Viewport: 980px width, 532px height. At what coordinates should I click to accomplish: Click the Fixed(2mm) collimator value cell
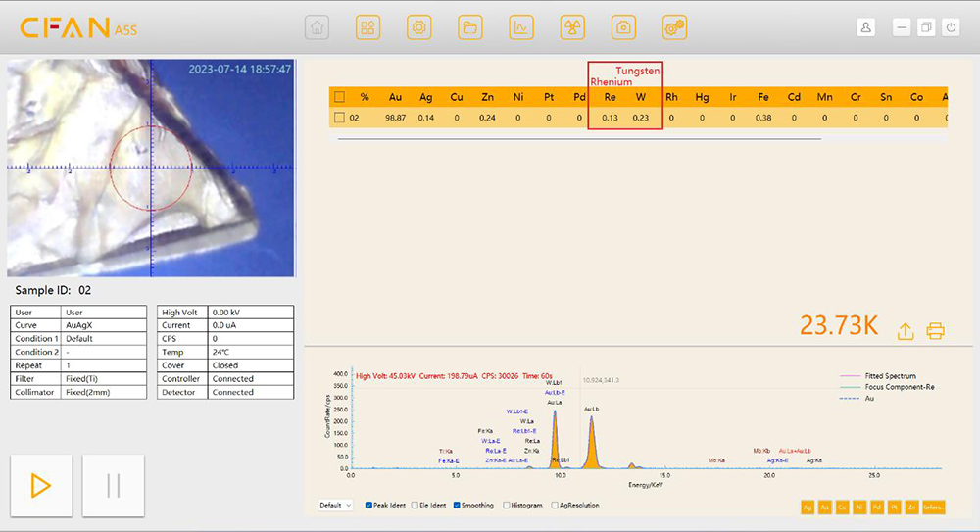click(104, 392)
